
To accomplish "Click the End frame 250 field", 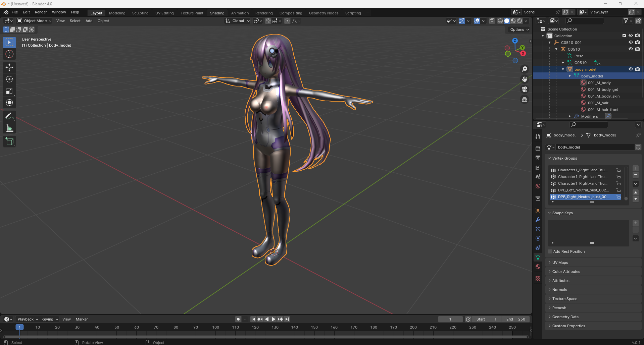I will click(x=516, y=319).
